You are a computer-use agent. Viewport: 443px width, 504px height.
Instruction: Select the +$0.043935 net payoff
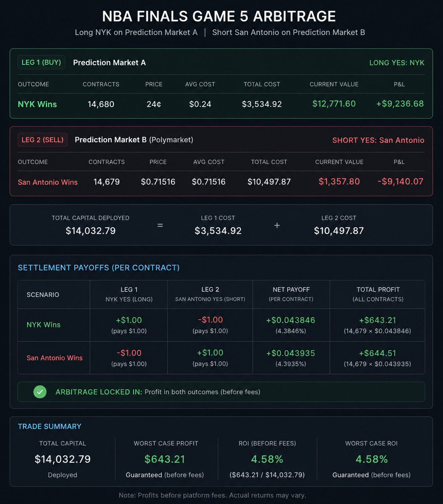click(x=291, y=353)
